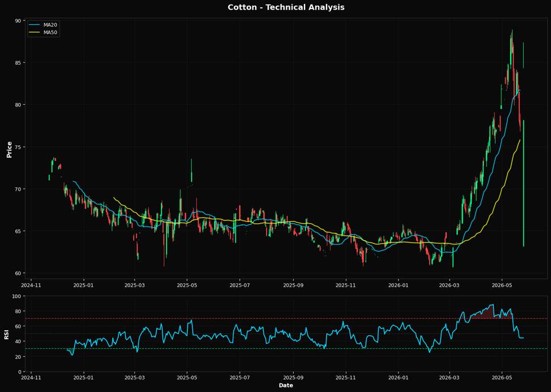Click 2025-11 date label under RSI panel

(x=346, y=378)
